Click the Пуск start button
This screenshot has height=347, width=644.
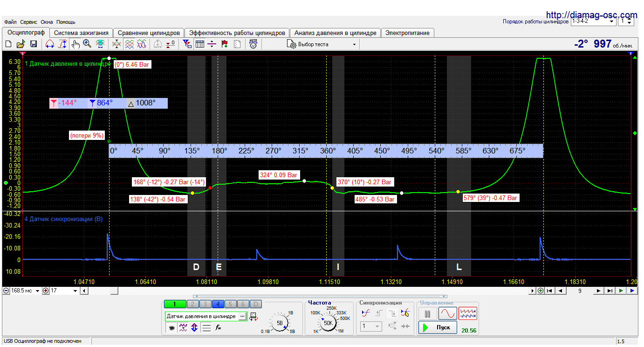(x=437, y=327)
